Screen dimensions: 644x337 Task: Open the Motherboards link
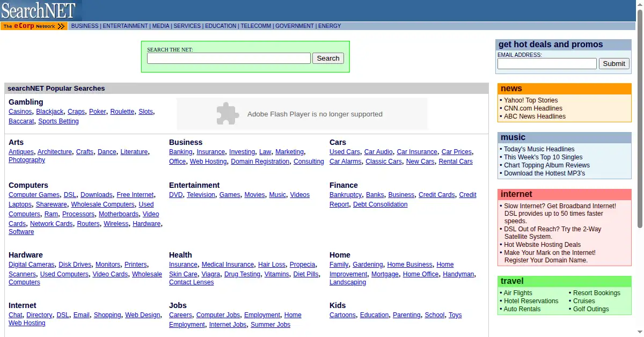point(119,214)
